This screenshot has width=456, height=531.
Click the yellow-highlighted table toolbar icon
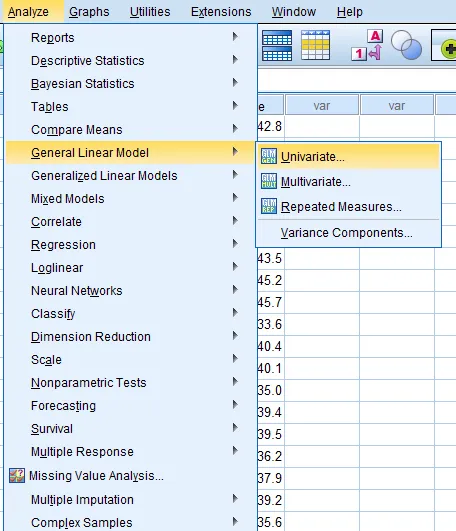(315, 45)
